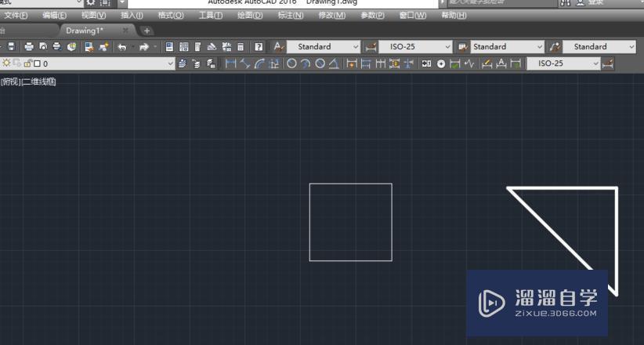This screenshot has height=345, width=644.
Task: Open the 文件(F) menu
Action: [x=16, y=16]
